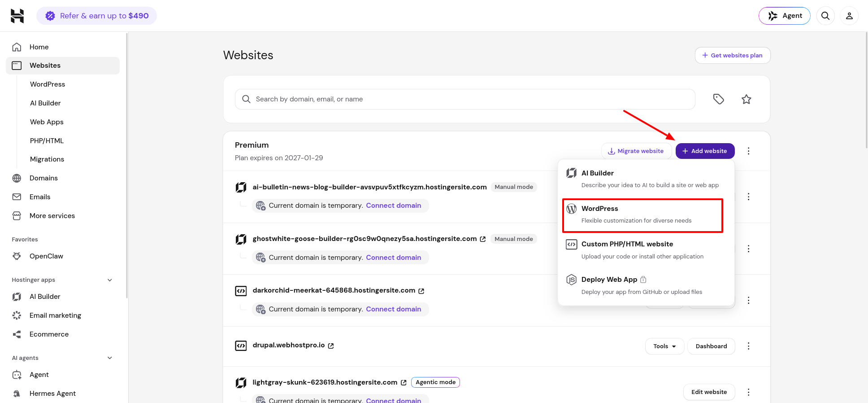Screen dimensions: 868x403
Task: Click the AI Builder app icon in sidebar
Action: tap(17, 297)
